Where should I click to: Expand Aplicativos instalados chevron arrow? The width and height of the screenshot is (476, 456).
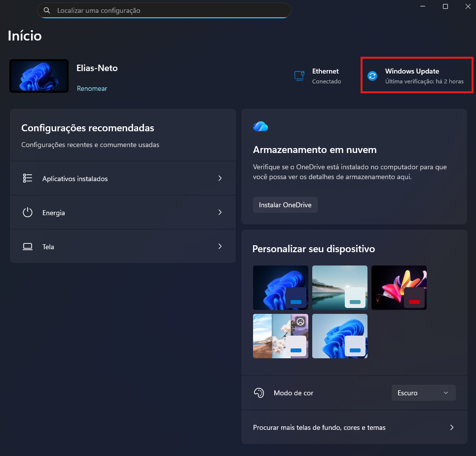[x=220, y=179]
